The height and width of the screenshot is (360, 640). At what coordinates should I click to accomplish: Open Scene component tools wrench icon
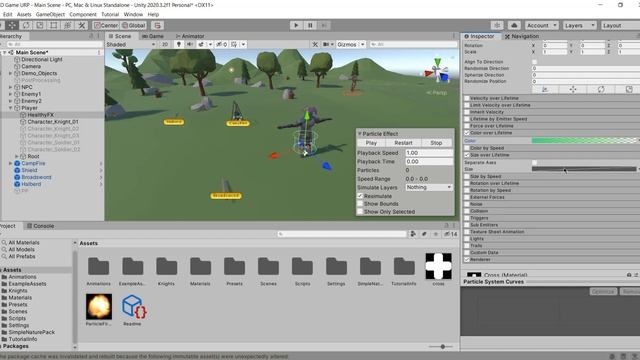315,44
